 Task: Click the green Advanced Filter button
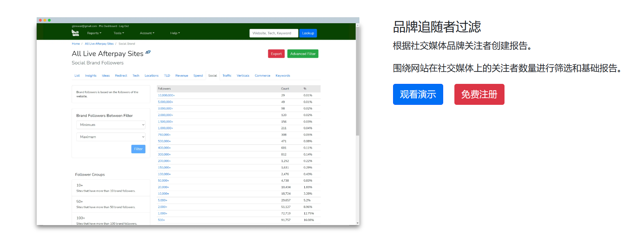(x=303, y=54)
